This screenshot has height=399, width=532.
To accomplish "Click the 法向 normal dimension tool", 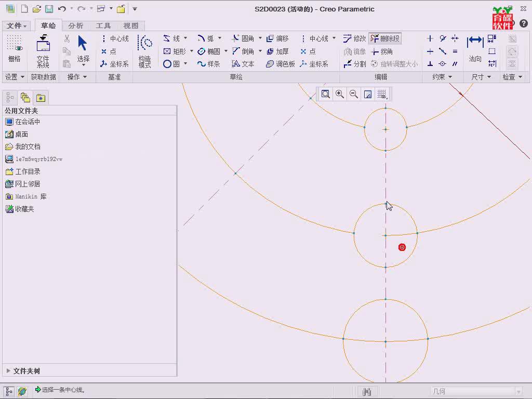I will (x=475, y=48).
